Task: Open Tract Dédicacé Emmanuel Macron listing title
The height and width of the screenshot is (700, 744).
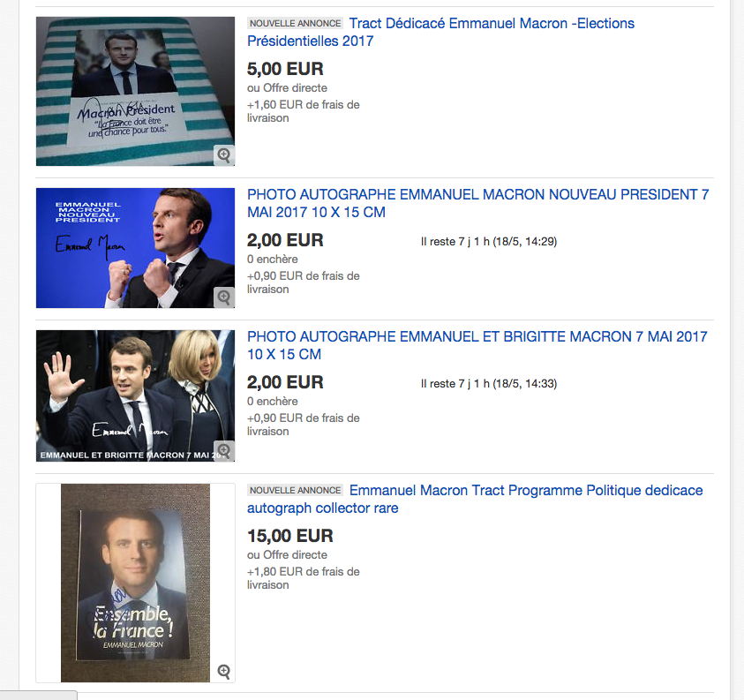Action: click(x=440, y=33)
